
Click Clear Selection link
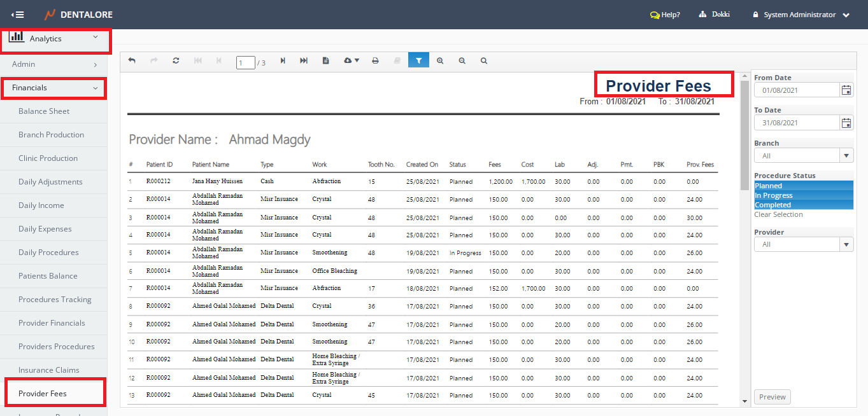778,214
